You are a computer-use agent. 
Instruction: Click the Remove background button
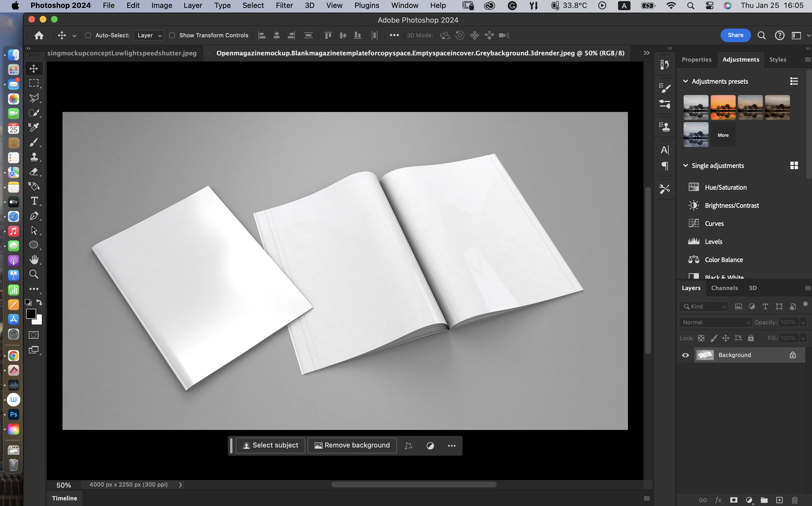(352, 446)
